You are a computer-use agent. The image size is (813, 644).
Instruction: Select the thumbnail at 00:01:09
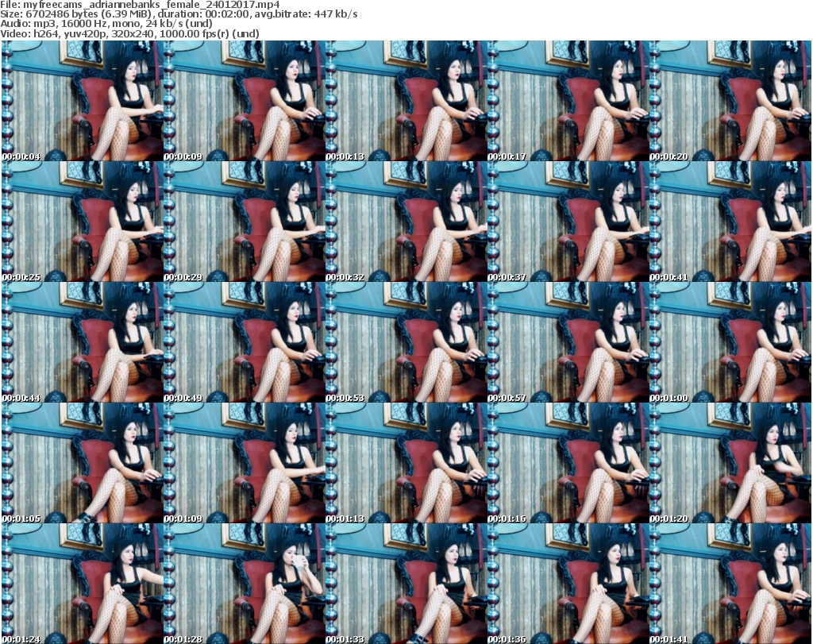pyautogui.click(x=245, y=463)
